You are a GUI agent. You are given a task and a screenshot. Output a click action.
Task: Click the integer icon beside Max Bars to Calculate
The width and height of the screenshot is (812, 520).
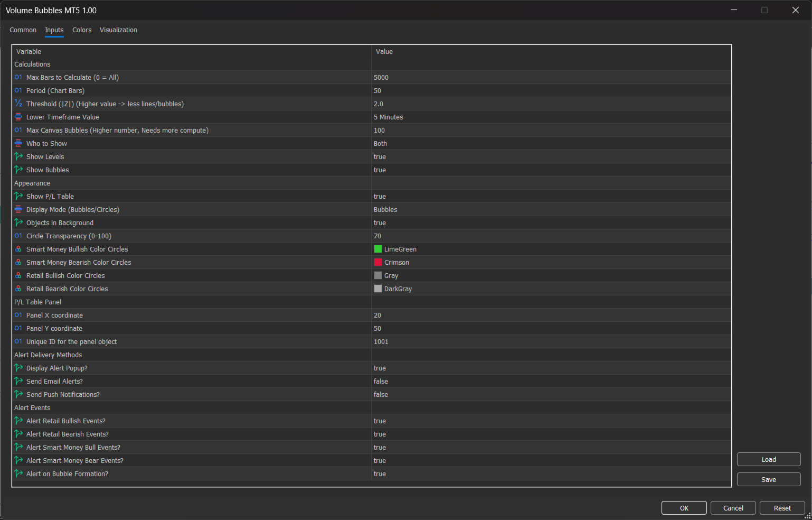(18, 77)
